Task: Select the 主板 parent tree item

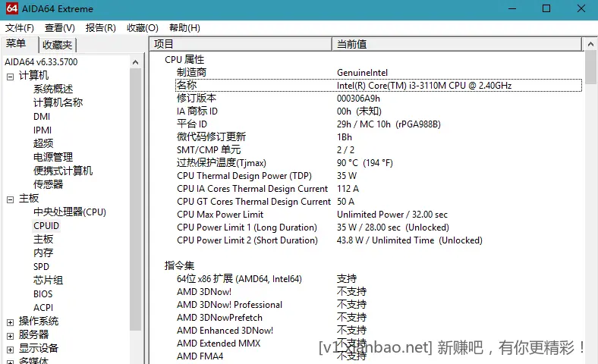Action: (29, 198)
